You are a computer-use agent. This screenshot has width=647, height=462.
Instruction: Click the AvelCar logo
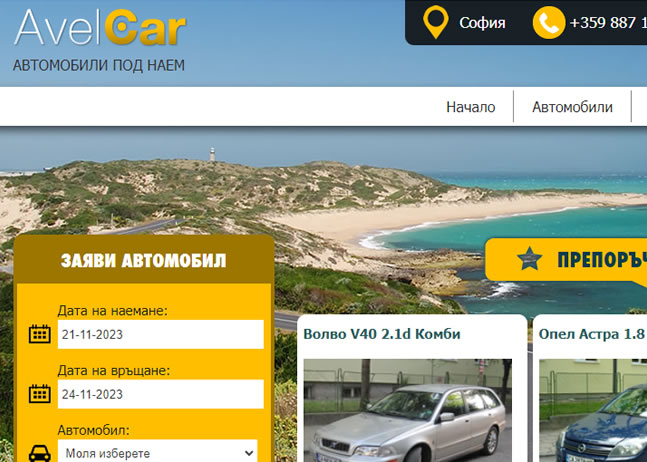tap(100, 27)
